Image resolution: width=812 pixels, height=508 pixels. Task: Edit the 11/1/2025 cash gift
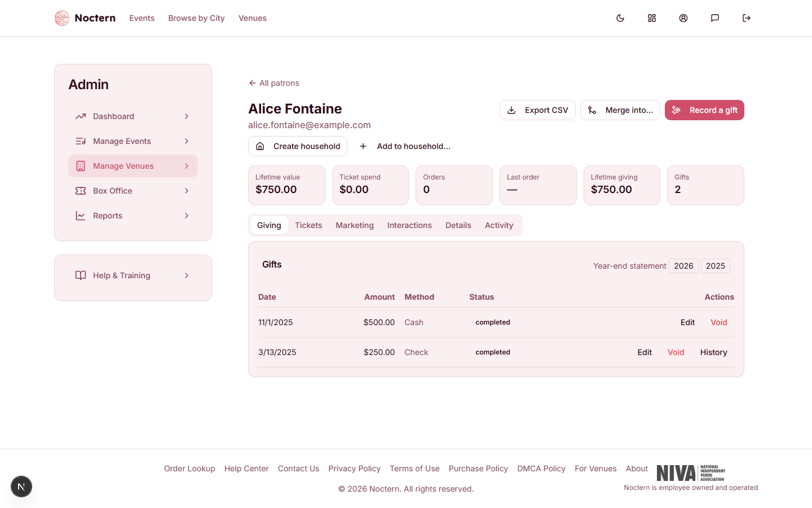tap(687, 322)
